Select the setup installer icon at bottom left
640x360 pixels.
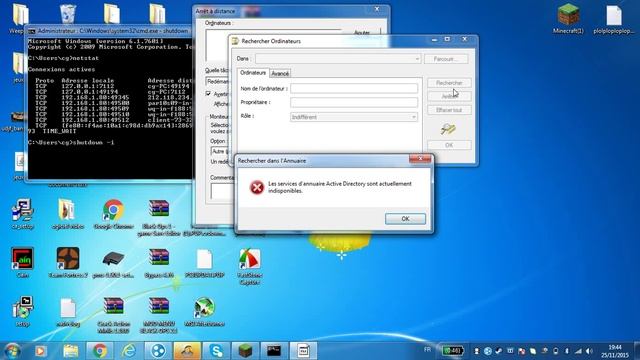tap(22, 312)
